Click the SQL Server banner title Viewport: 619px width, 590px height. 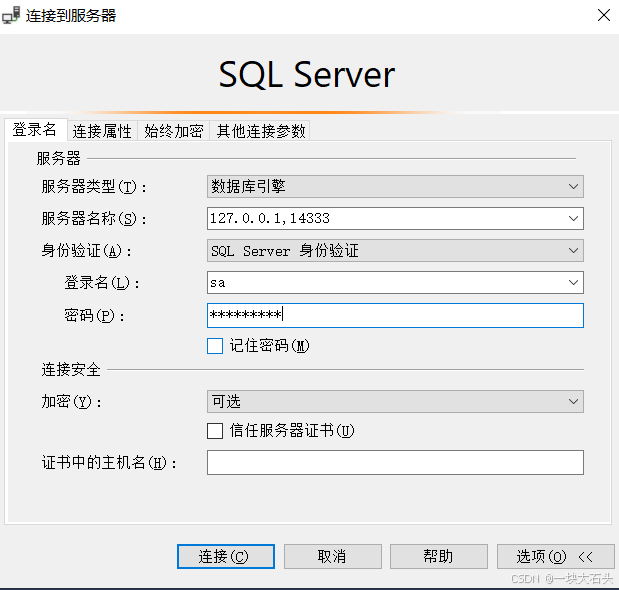307,74
